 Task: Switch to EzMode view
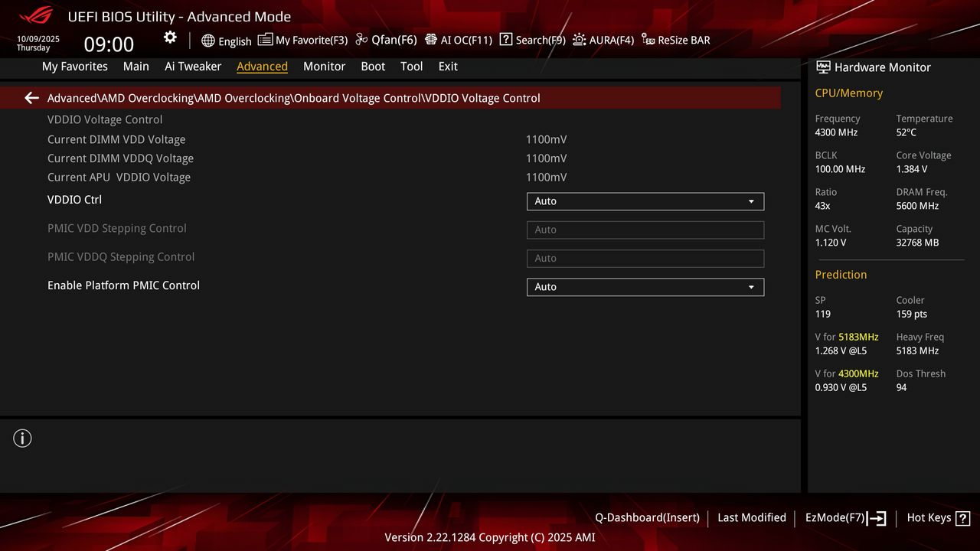(837, 517)
